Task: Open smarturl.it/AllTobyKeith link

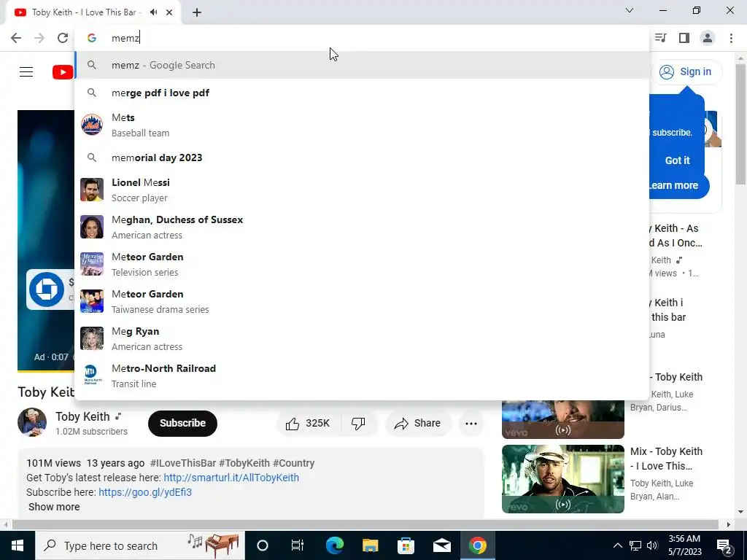Action: tap(231, 478)
